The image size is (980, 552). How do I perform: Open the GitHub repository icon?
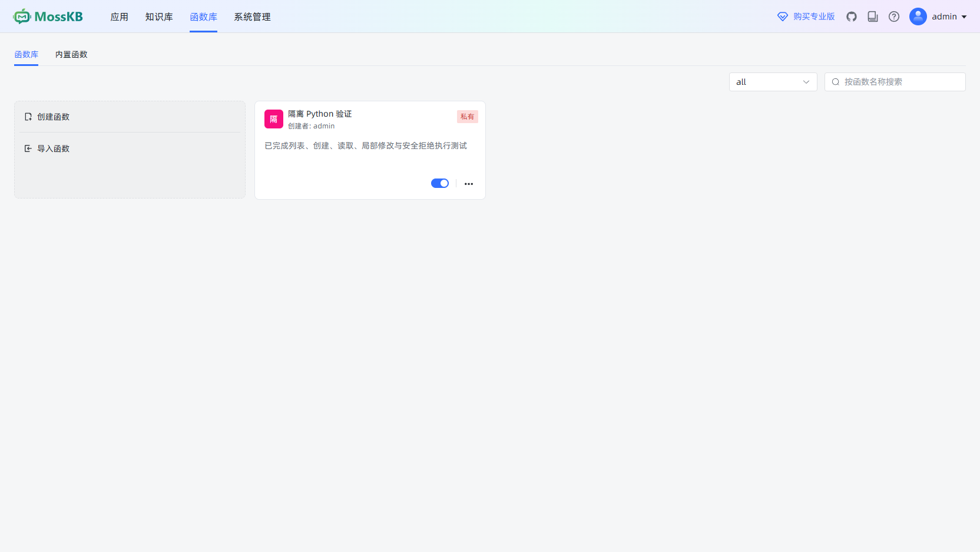pos(852,16)
